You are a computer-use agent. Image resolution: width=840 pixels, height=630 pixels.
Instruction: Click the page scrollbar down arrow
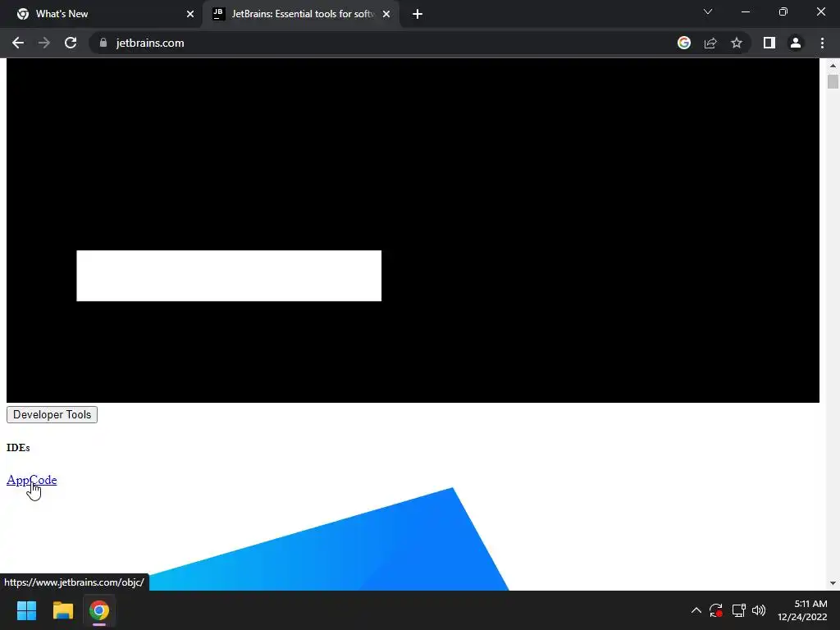pos(833,583)
